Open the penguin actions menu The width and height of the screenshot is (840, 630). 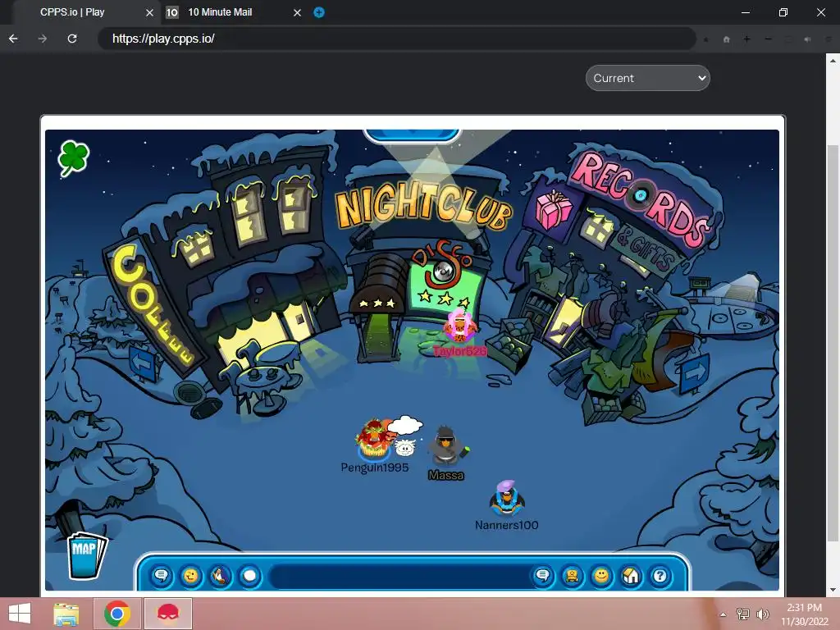coord(220,576)
